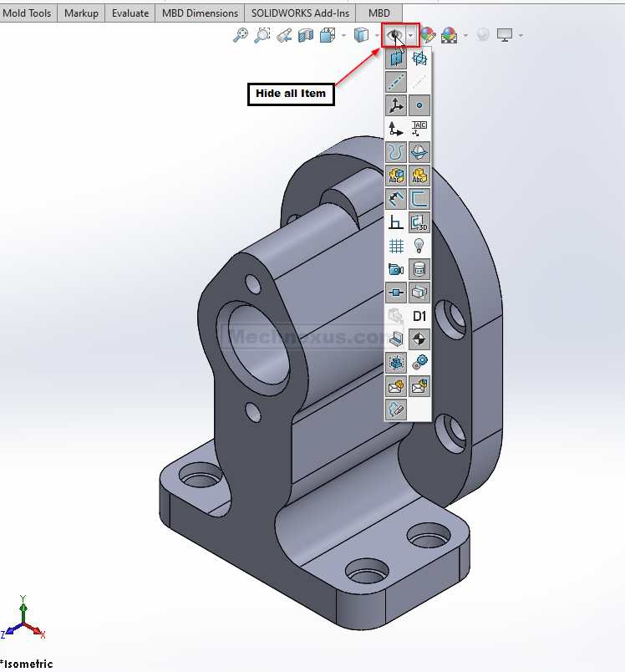Viewport: 625px width, 672px height.
Task: Toggle View Cameras icon
Action: [x=396, y=269]
